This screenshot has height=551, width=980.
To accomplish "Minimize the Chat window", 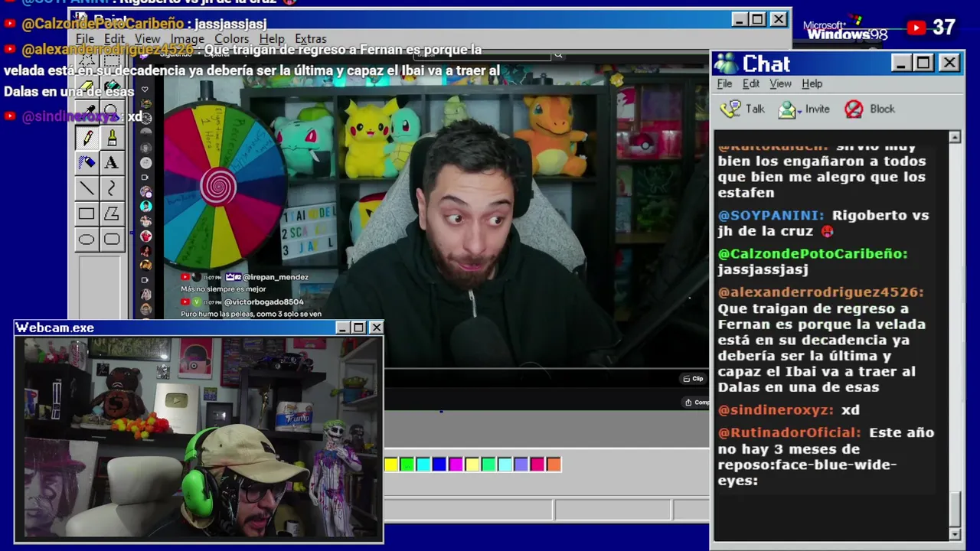I will tap(901, 63).
